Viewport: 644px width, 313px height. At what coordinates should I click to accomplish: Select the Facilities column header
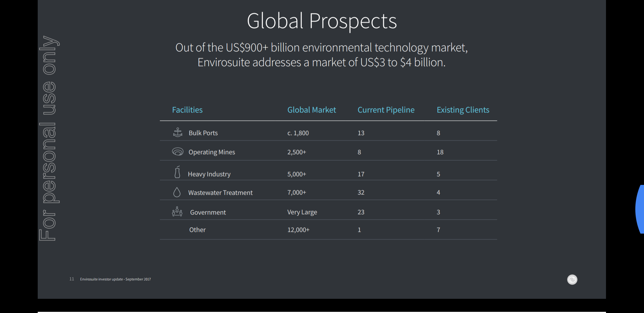coord(187,110)
